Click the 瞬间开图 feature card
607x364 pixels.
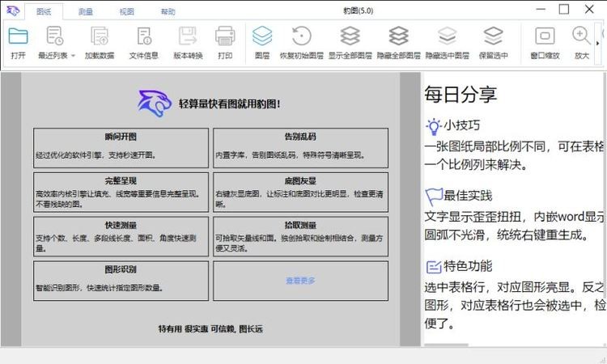tap(121, 148)
